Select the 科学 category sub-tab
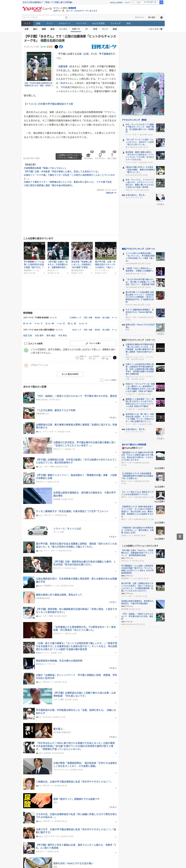Image resolution: width=186 pixels, height=868 pixels. (x=95, y=29)
